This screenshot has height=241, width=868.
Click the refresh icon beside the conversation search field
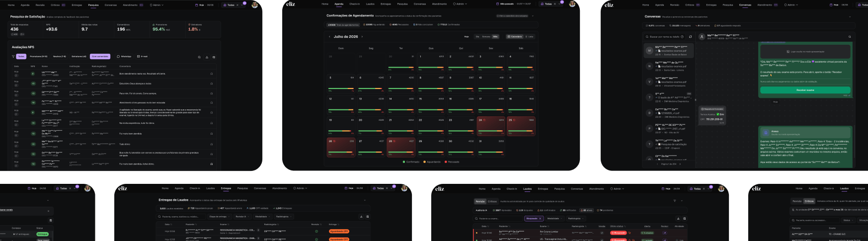690,37
